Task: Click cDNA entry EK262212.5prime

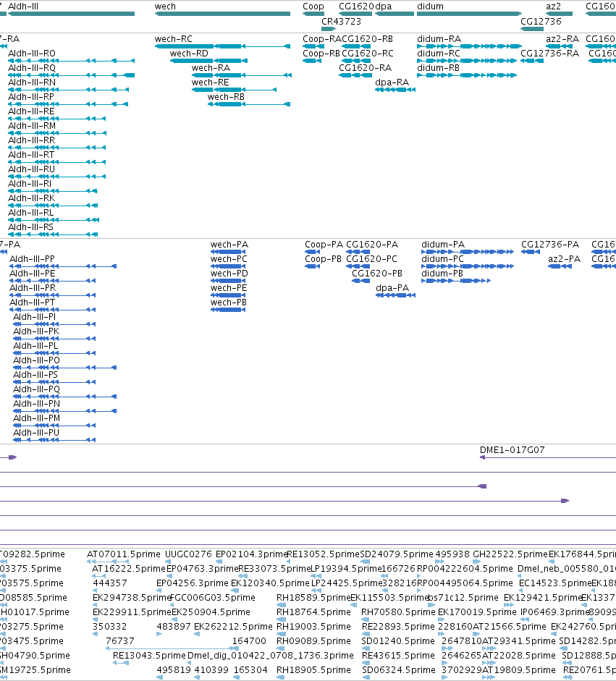Action: click(233, 627)
